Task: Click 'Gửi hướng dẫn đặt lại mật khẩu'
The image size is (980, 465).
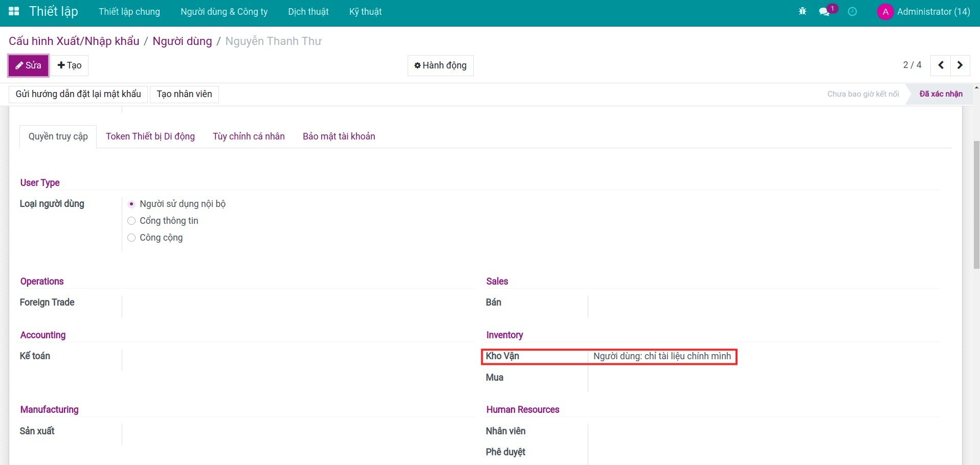Action: click(x=78, y=94)
